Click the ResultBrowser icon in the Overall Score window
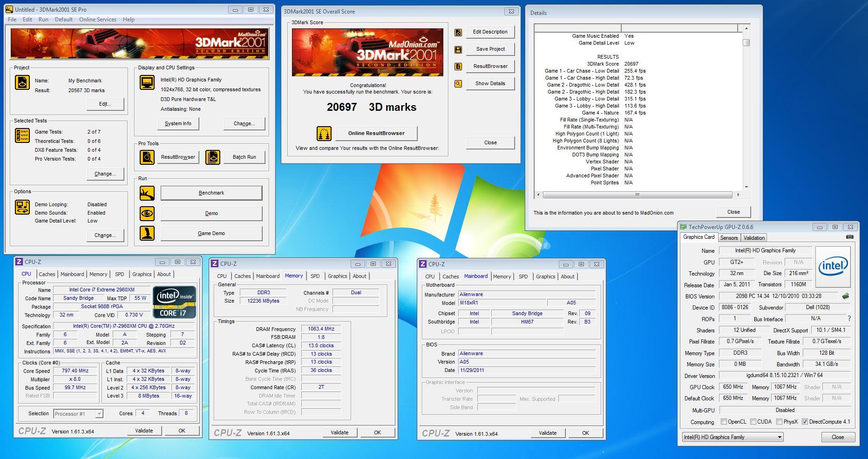 pos(458,67)
